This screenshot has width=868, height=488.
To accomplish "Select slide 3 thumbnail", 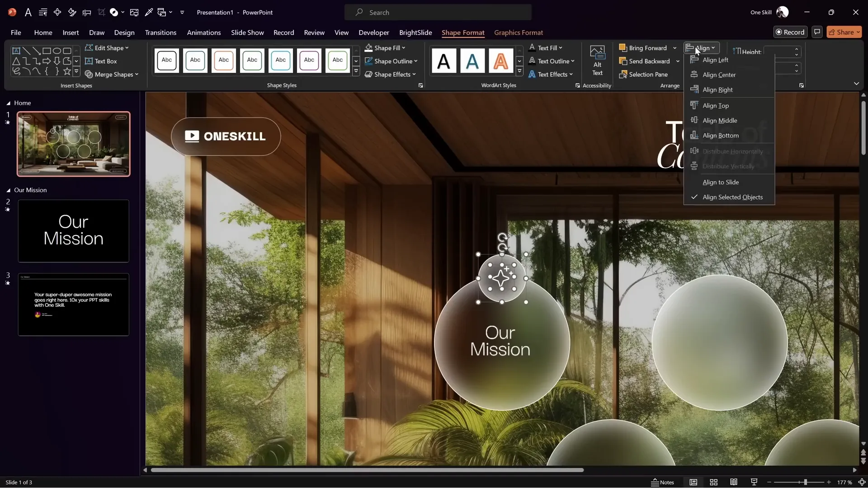I will (x=74, y=304).
